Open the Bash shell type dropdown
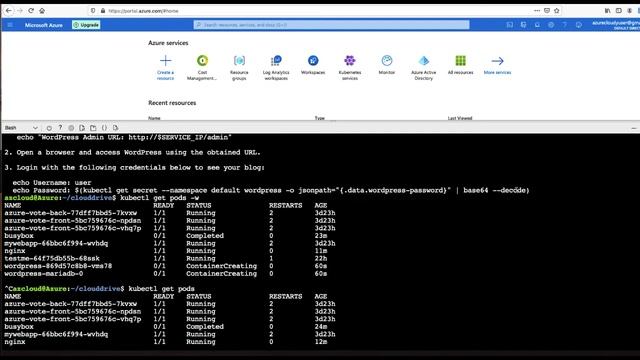This screenshot has width=640, height=360. (21, 128)
